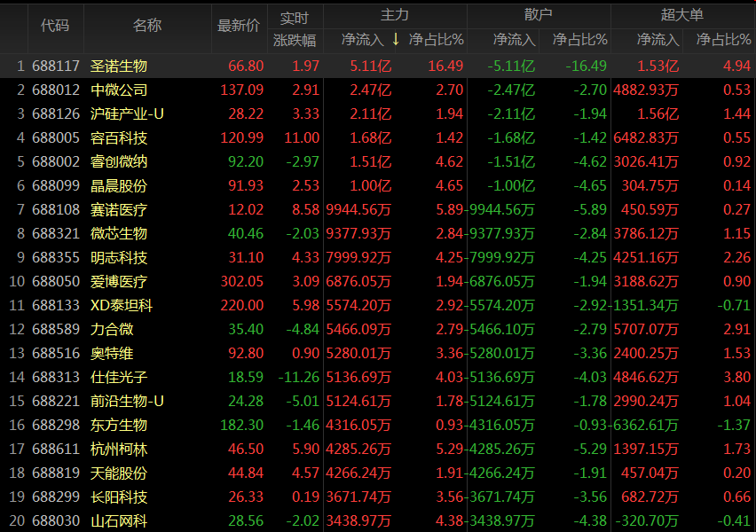Sort by the 主力 净占比% column header
The height and width of the screenshot is (532, 756).
(436, 40)
